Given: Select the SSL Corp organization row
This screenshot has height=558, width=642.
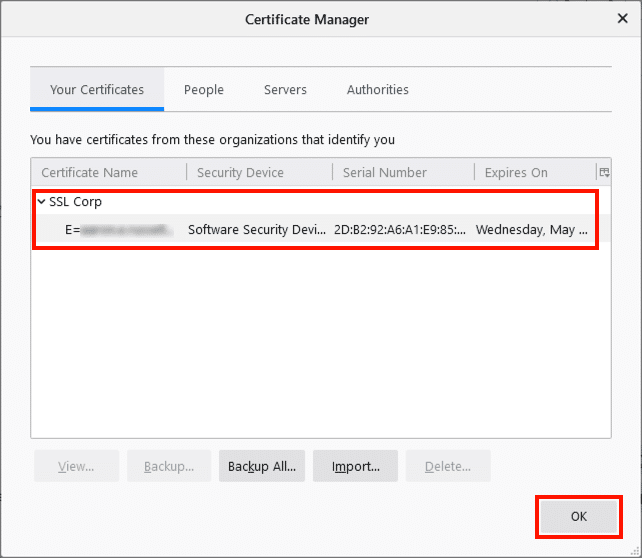Looking at the screenshot, I should click(x=76, y=202).
